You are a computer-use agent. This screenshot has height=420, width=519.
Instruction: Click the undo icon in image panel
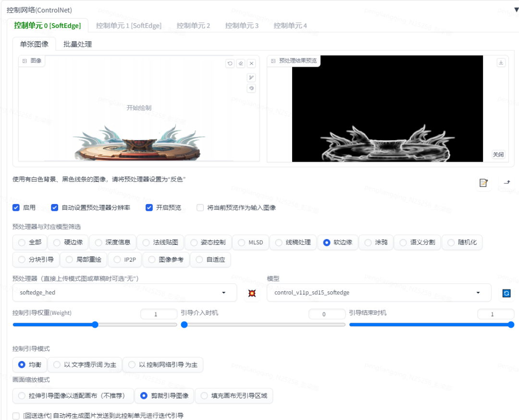pyautogui.click(x=230, y=63)
